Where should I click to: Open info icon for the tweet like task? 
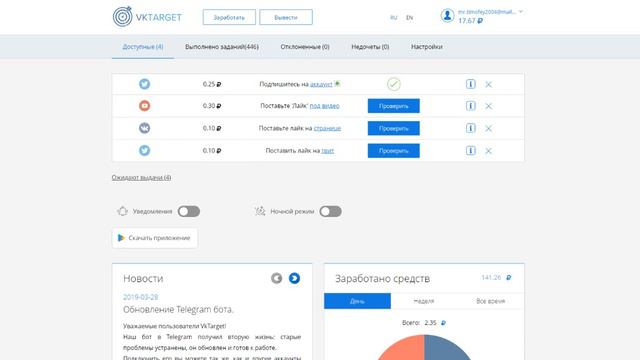coord(471,151)
